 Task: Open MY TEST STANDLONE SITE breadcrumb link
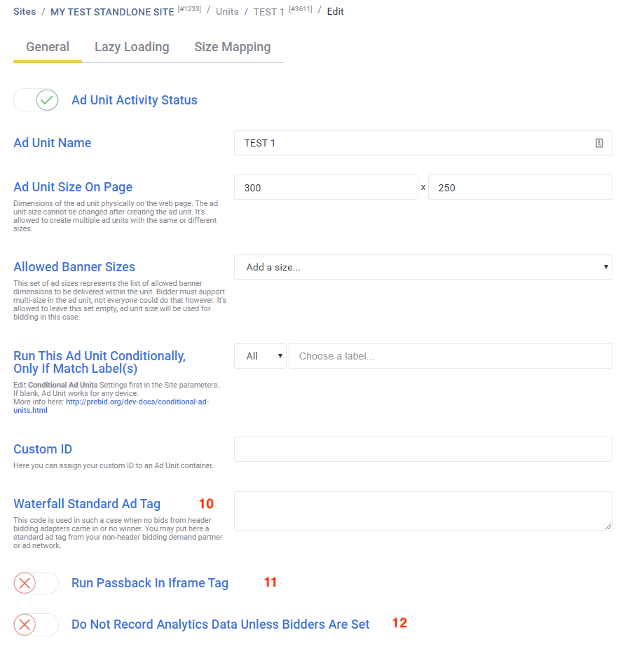click(112, 12)
